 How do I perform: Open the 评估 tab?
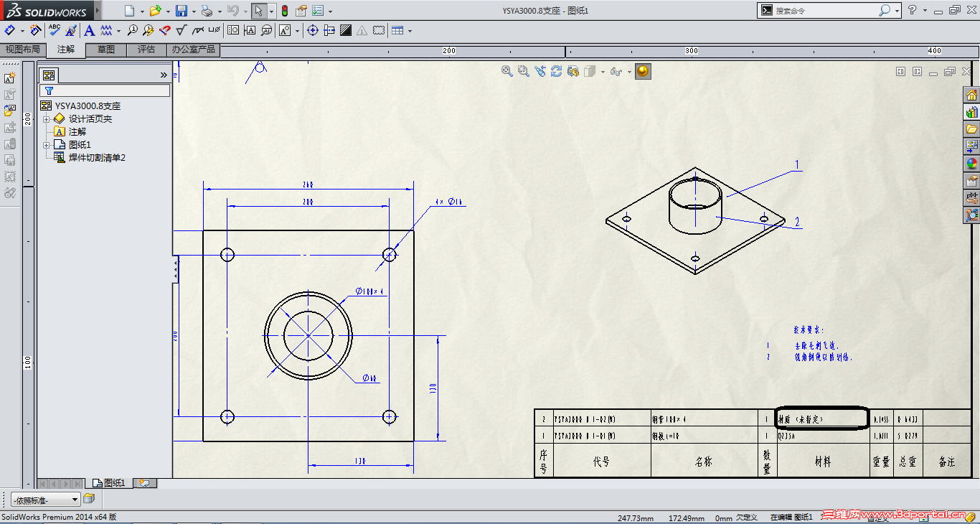[146, 50]
